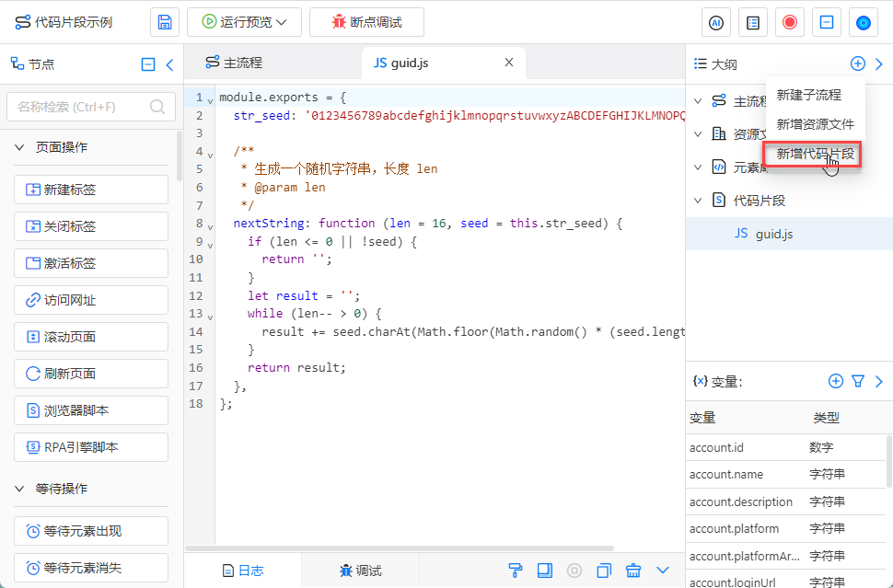Viewport: 893px width, 588px height.
Task: Switch to the 主流程 tab
Action: tap(234, 63)
